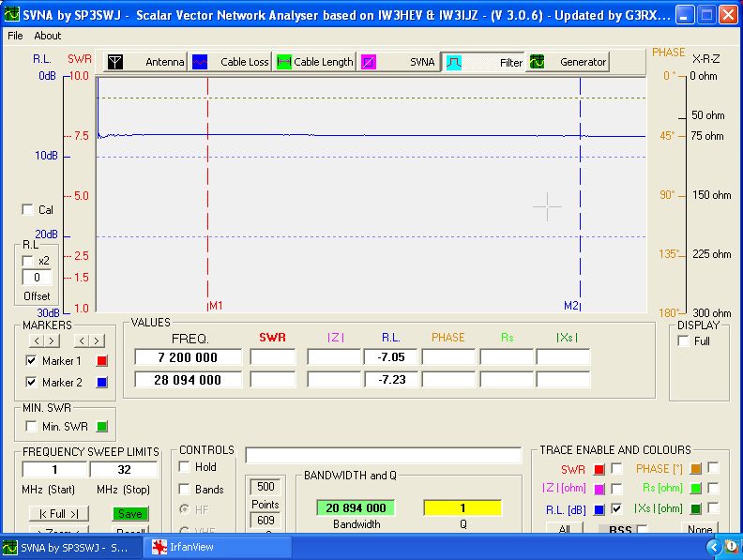This screenshot has height=560, width=743.
Task: Select the Filter mode icon
Action: 453,62
